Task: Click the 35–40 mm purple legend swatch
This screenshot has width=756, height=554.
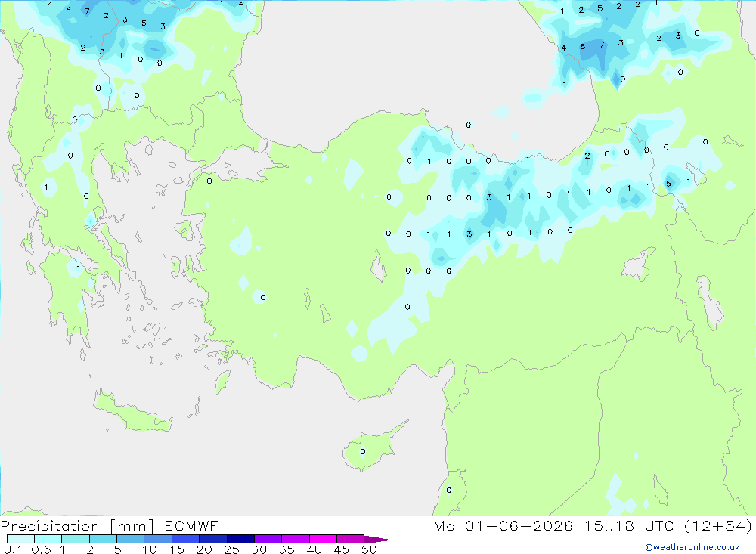Action: (296, 539)
